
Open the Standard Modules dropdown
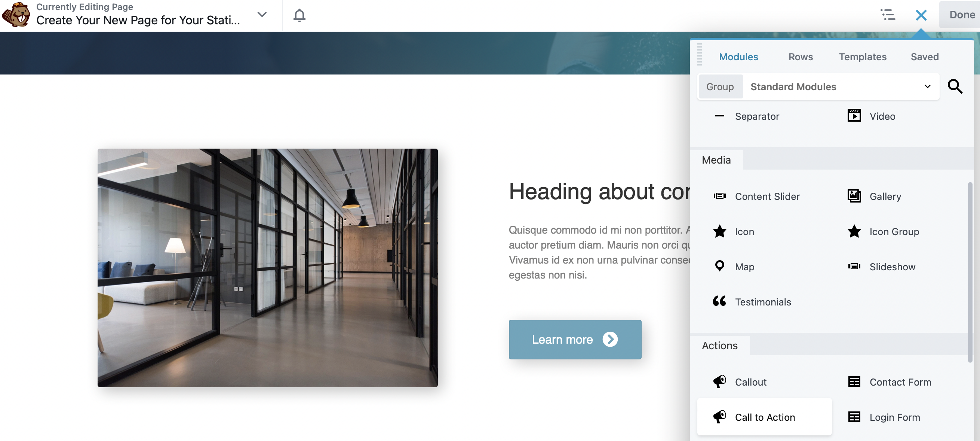pyautogui.click(x=841, y=86)
